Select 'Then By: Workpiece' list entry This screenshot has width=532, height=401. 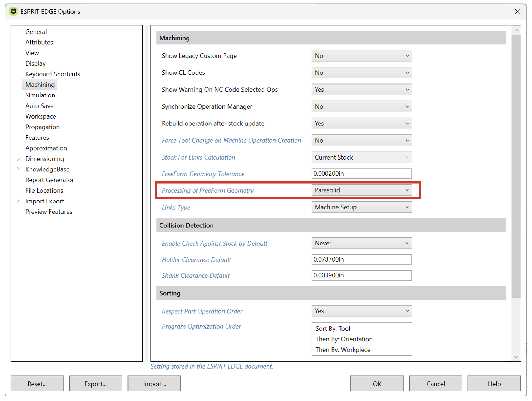tap(343, 349)
